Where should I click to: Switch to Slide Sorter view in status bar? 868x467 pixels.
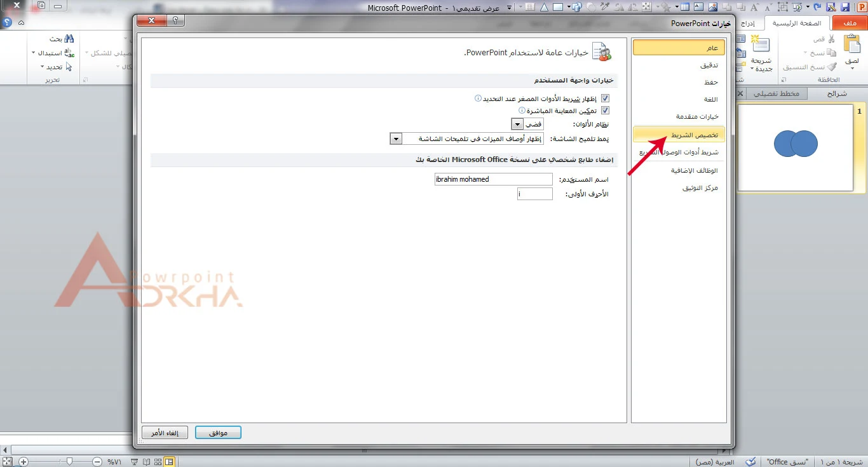158,462
